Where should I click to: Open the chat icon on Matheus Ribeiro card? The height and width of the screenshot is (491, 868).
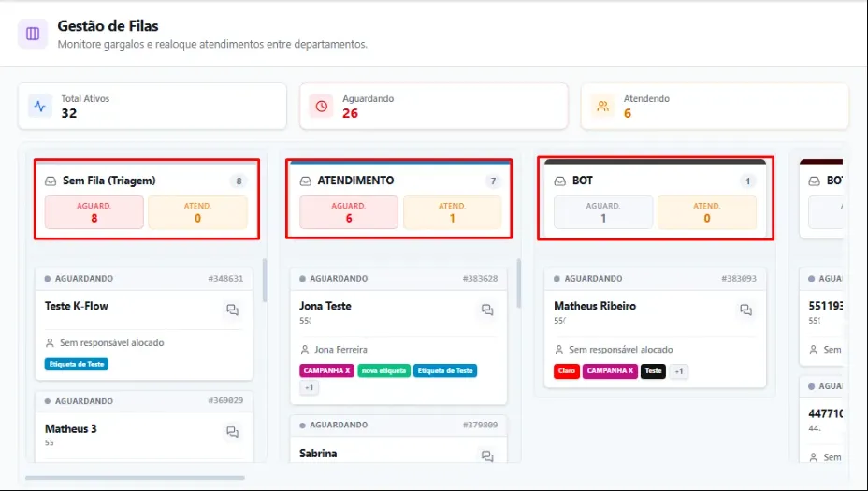click(x=745, y=310)
